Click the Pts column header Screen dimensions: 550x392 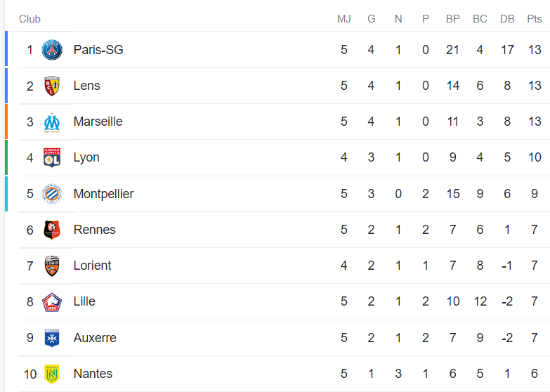tap(535, 19)
